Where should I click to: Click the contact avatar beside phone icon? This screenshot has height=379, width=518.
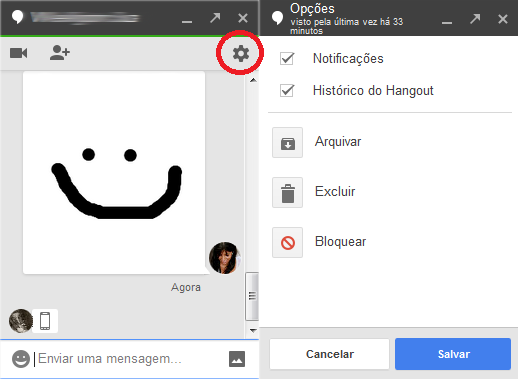point(21,321)
